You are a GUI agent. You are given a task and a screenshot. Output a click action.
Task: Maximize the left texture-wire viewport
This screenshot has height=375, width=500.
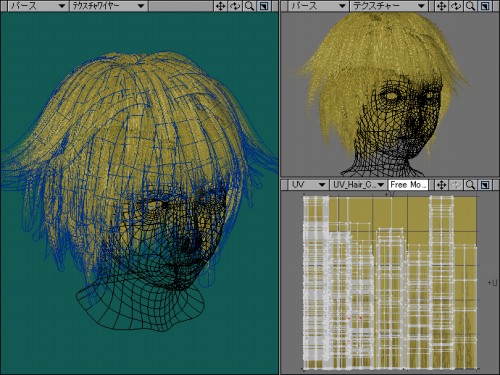pos(264,6)
